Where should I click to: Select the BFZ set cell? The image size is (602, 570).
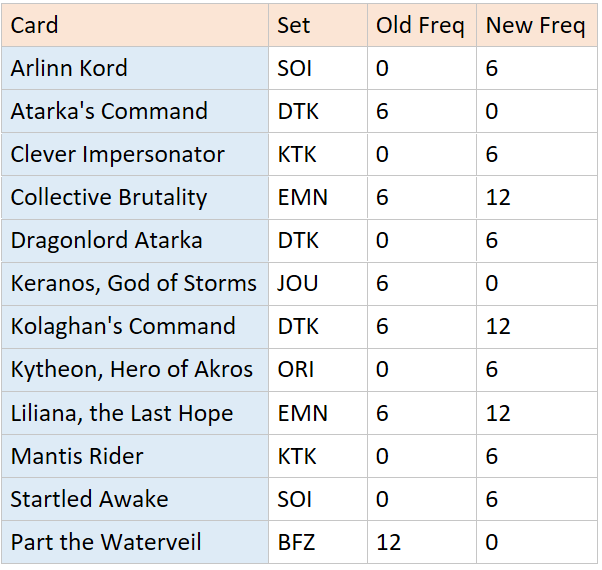tap(318, 542)
